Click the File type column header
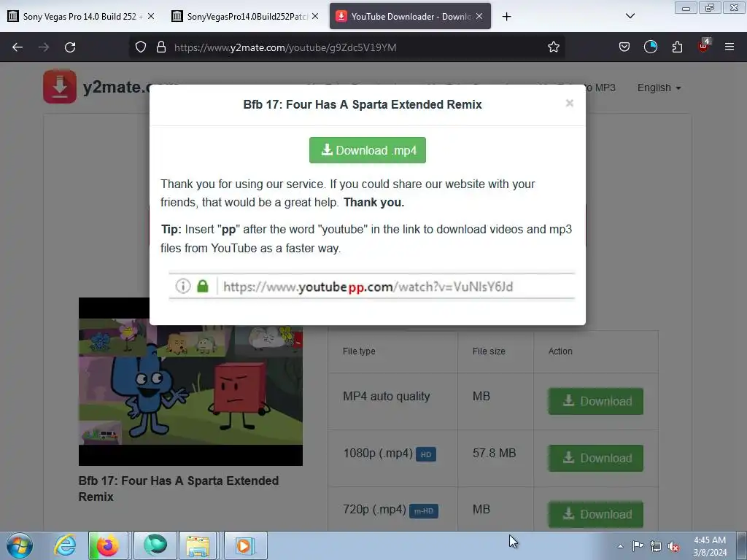Image resolution: width=747 pixels, height=560 pixels. [359, 351]
